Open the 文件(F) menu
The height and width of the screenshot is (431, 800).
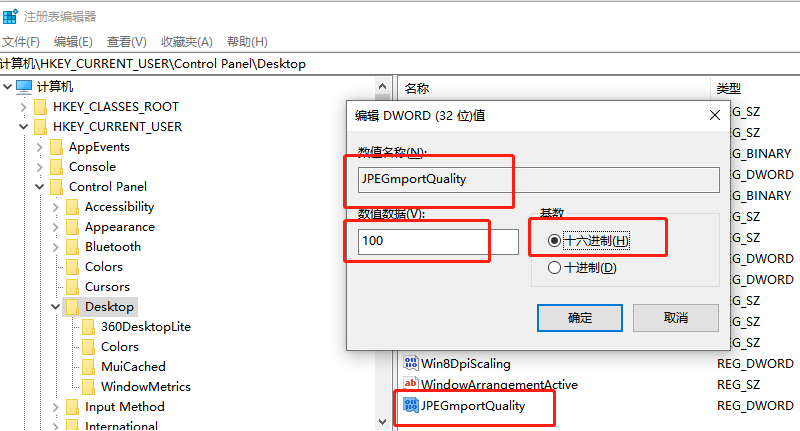[21, 42]
